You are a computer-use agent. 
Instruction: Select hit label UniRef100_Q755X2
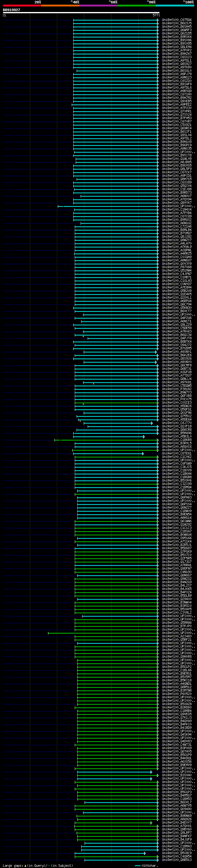click(177, 416)
